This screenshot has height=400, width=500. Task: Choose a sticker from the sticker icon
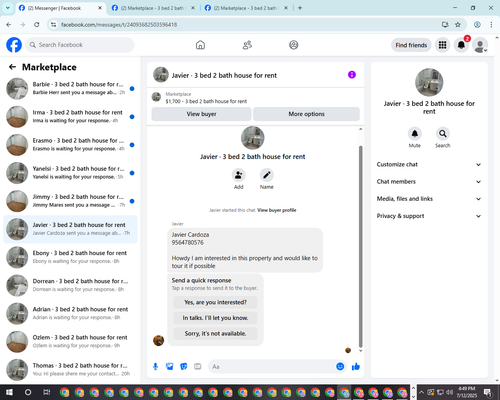coord(184,367)
